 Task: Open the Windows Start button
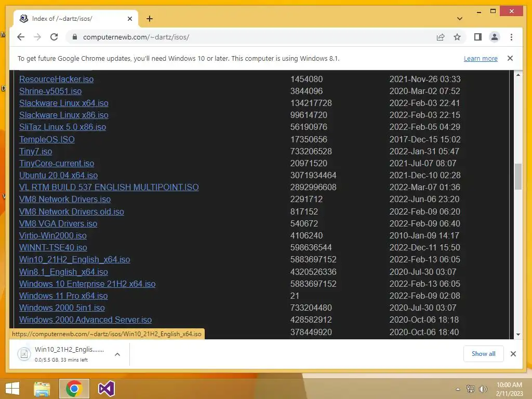click(12, 389)
